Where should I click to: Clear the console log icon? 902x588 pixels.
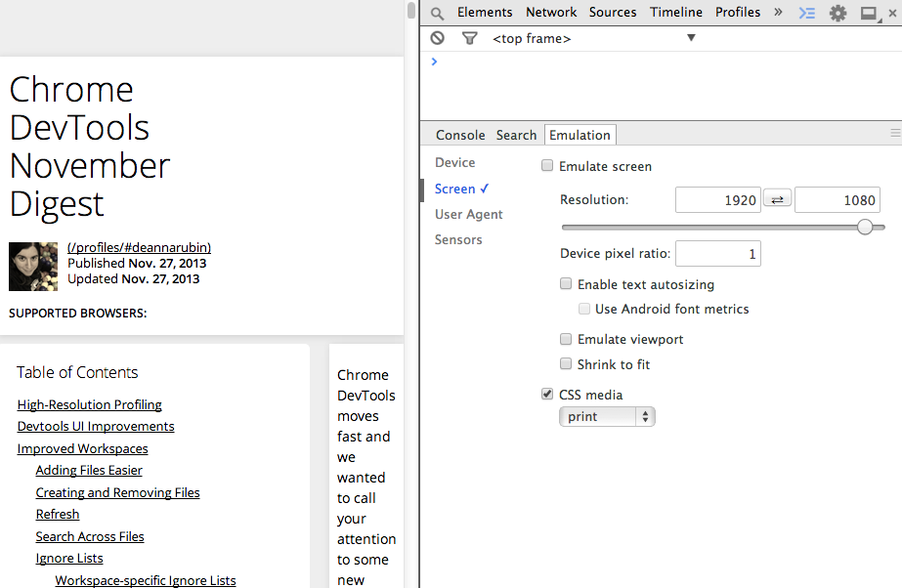(437, 38)
